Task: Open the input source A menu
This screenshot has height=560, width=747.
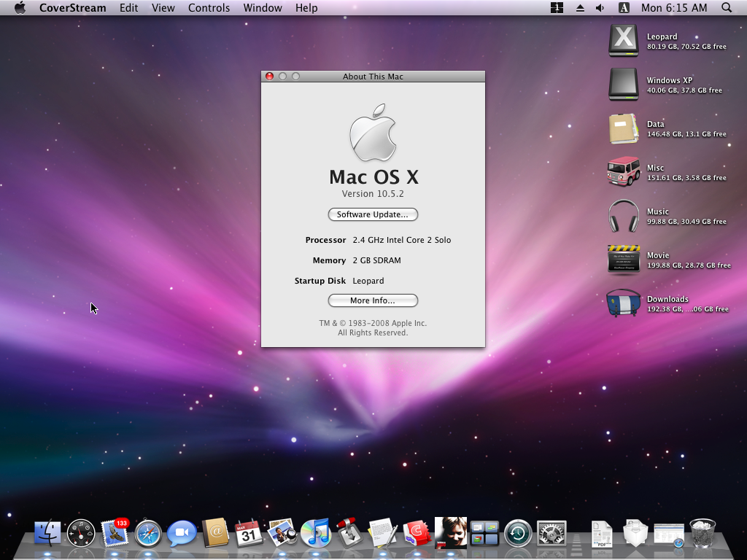Action: (x=624, y=7)
